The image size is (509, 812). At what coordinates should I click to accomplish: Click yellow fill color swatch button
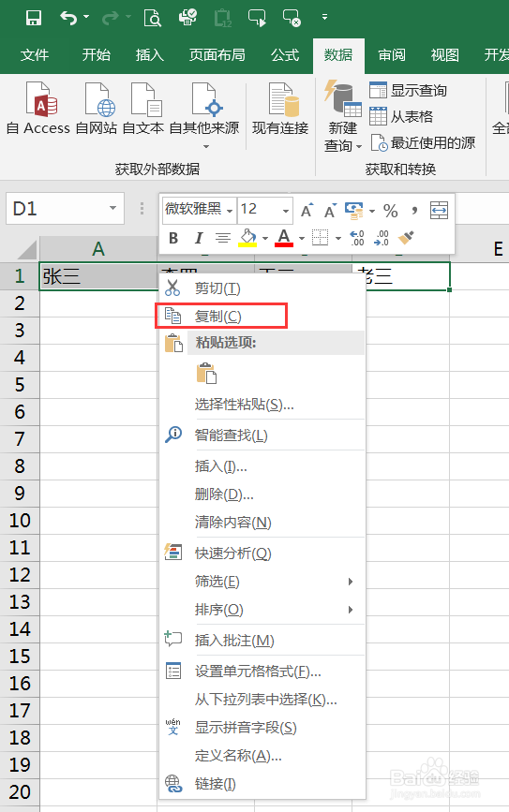pyautogui.click(x=247, y=238)
